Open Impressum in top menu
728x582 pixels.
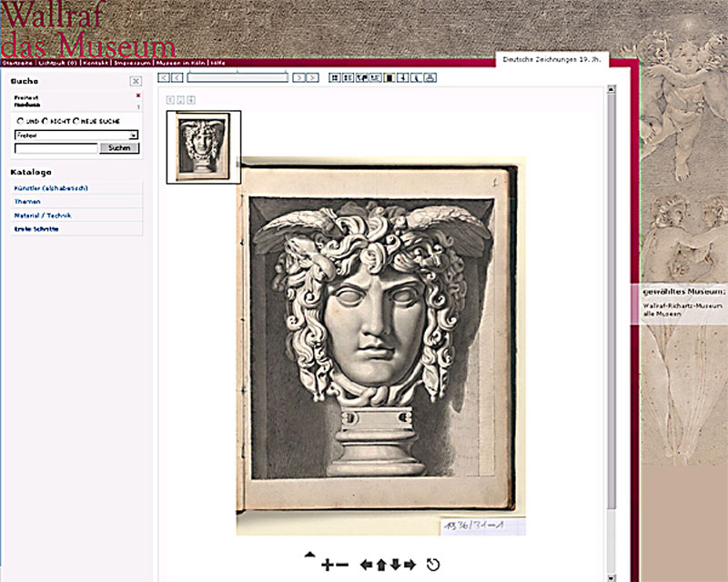132,63
